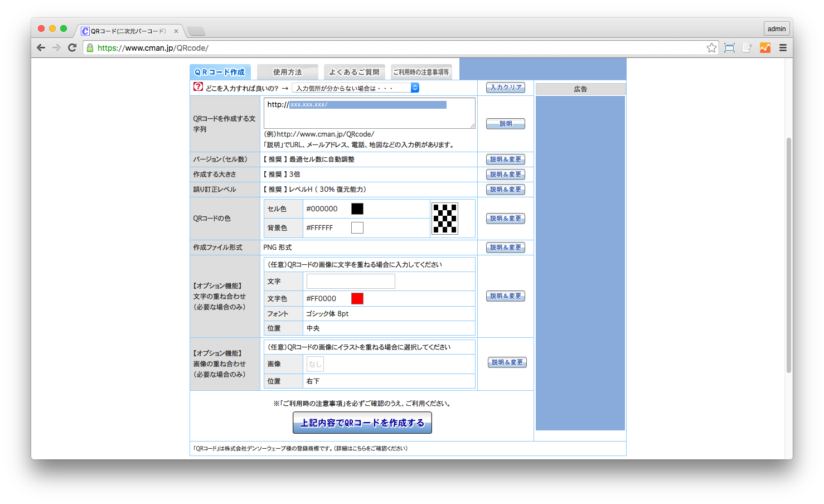Click 説明&変更 for 作成する大きさ
Image resolution: width=824 pixels, height=504 pixels.
point(506,175)
